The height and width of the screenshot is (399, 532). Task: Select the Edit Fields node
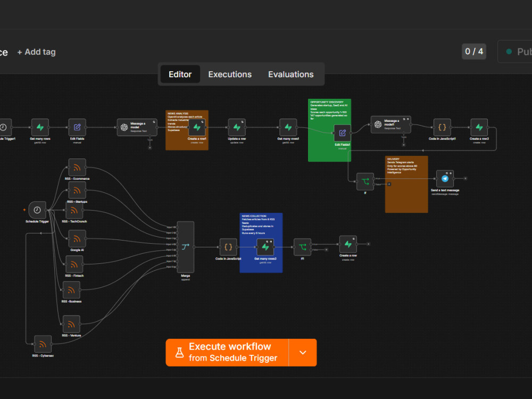(x=77, y=127)
